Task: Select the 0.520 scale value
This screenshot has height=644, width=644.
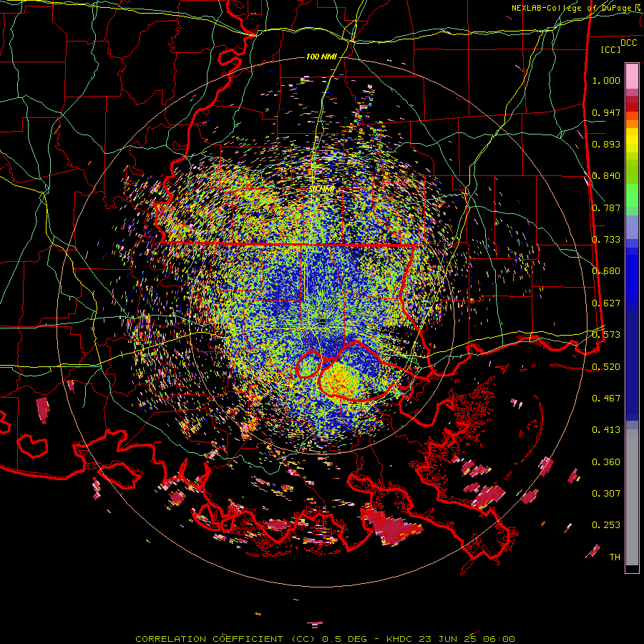Action: (x=606, y=367)
